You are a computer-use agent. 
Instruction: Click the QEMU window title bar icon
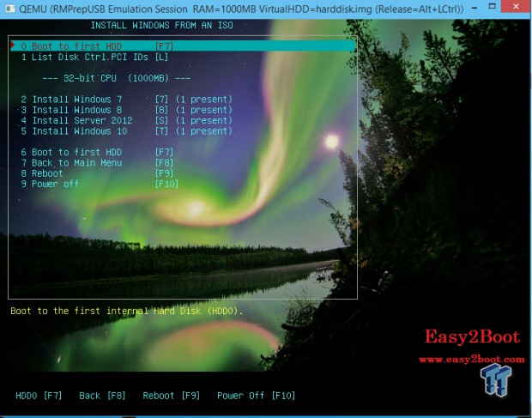10,8
